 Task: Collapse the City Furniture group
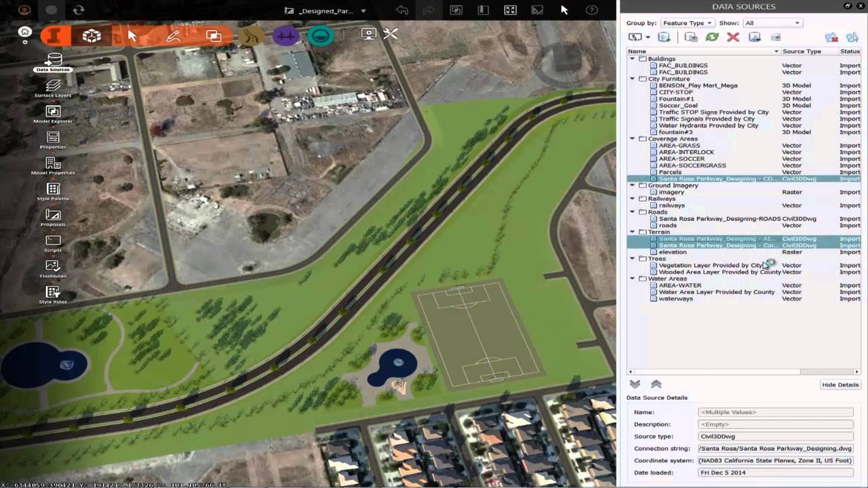point(633,79)
